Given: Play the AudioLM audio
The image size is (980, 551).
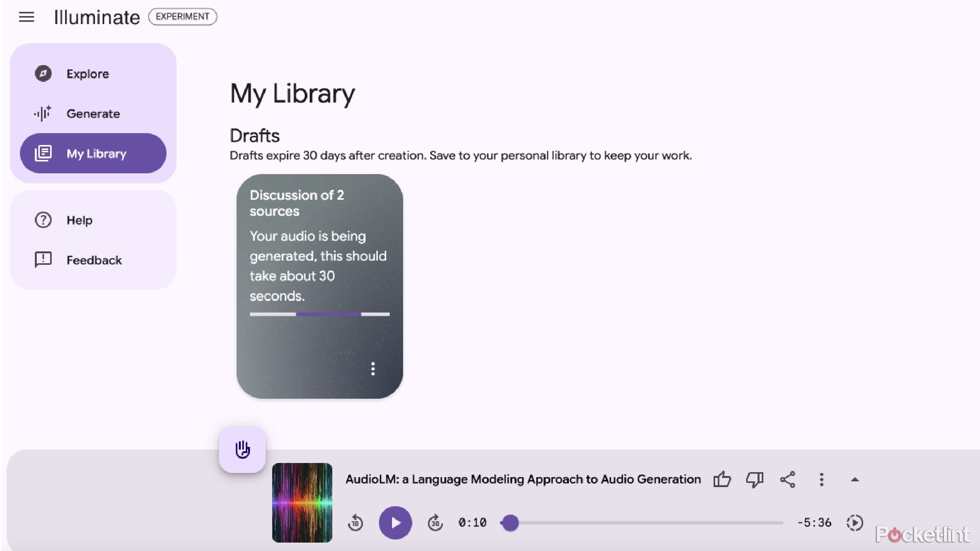Looking at the screenshot, I should point(395,523).
